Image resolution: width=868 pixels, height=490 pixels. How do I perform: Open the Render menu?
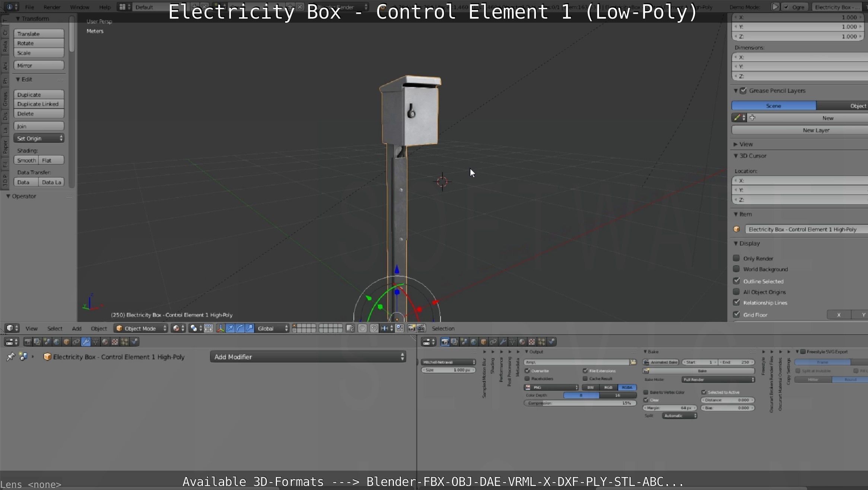[x=52, y=7]
